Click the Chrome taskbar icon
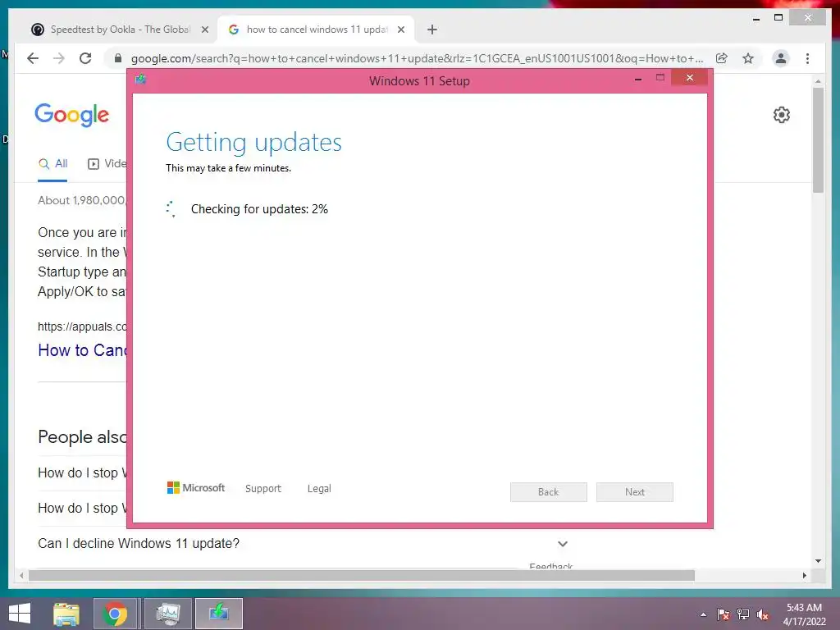Viewport: 840px width, 630px height. pos(115,614)
